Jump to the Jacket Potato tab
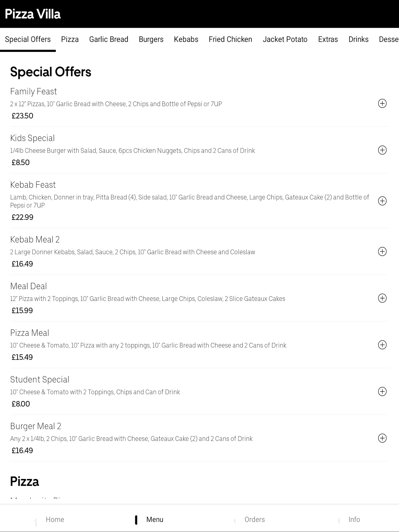Screen dimensions: 399x532 click(285, 39)
